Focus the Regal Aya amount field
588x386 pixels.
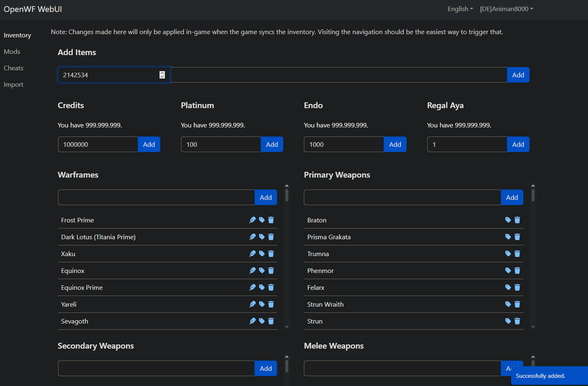[x=467, y=144]
